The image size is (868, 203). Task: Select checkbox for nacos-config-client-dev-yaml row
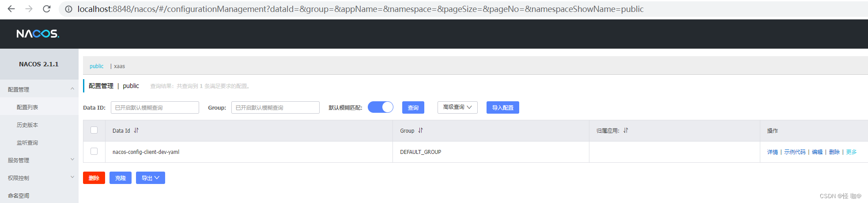tap(94, 151)
